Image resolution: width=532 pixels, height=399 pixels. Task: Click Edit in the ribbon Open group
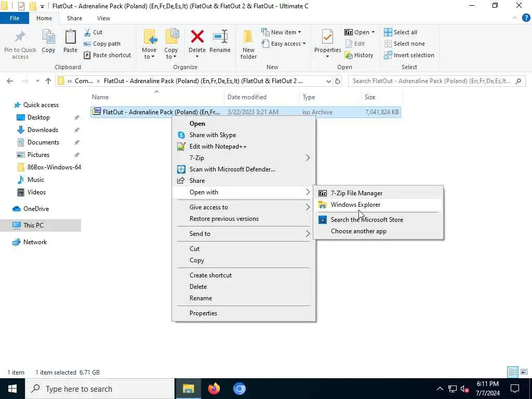coord(355,44)
